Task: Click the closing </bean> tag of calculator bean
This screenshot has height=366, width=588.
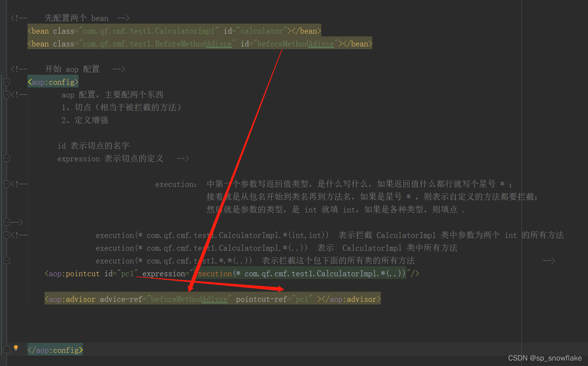Action: click(x=306, y=31)
